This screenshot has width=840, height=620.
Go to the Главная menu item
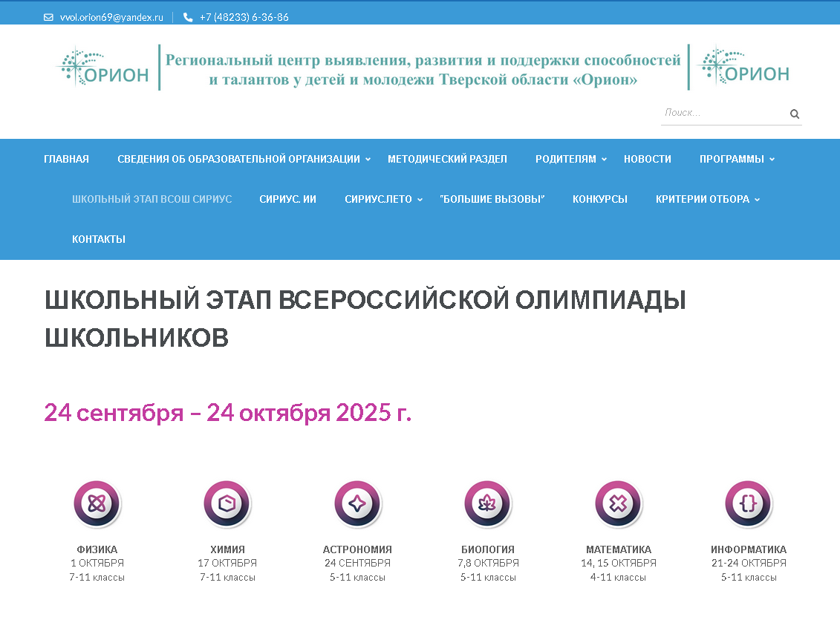pos(66,159)
